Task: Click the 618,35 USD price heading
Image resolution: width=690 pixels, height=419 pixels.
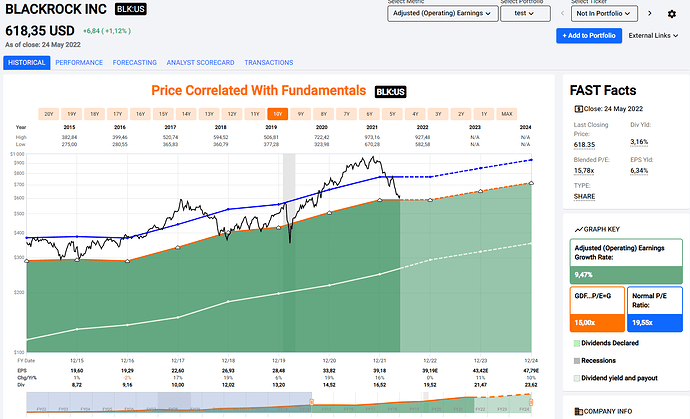Action: (x=40, y=31)
